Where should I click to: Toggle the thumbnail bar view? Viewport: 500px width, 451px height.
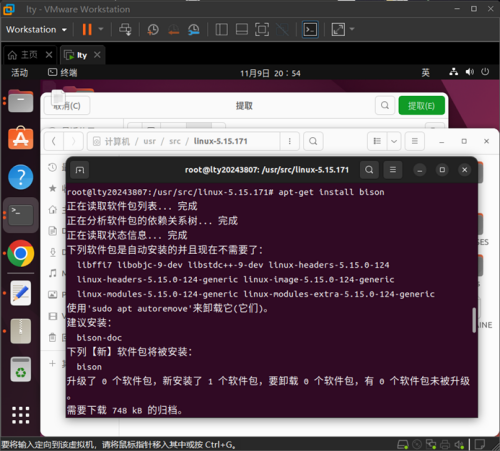coord(242,30)
